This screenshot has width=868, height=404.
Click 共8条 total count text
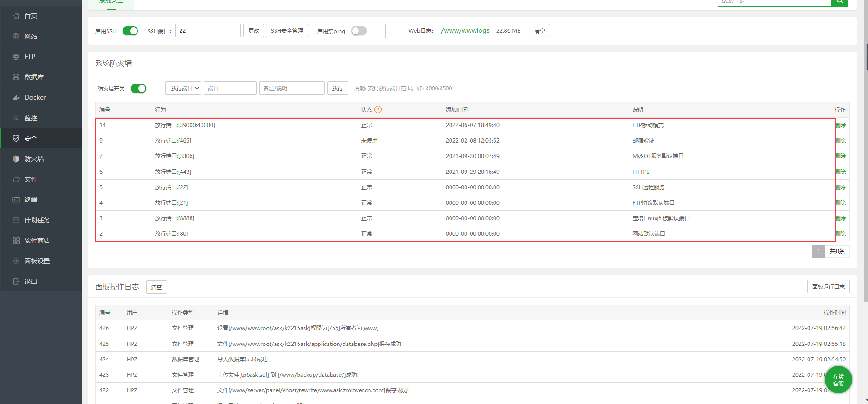coord(837,251)
